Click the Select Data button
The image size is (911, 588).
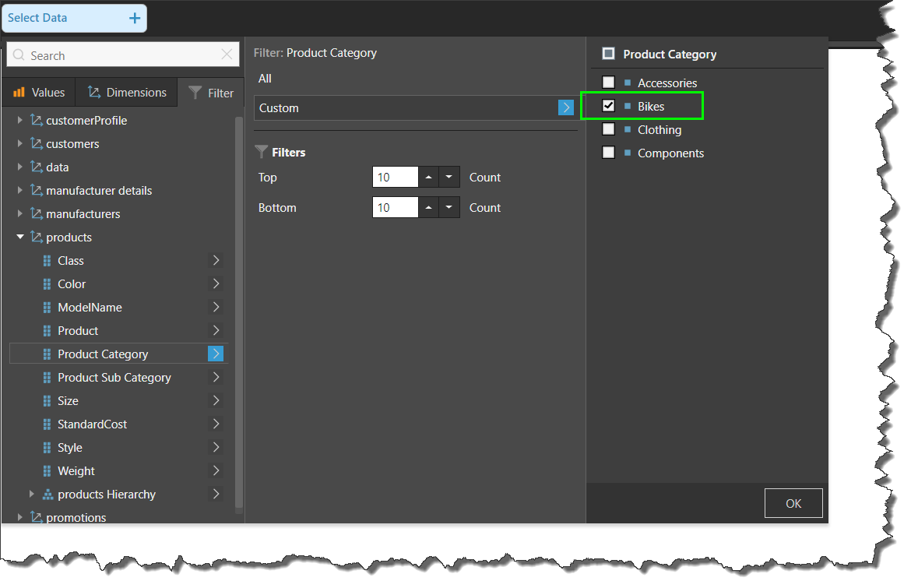click(75, 18)
